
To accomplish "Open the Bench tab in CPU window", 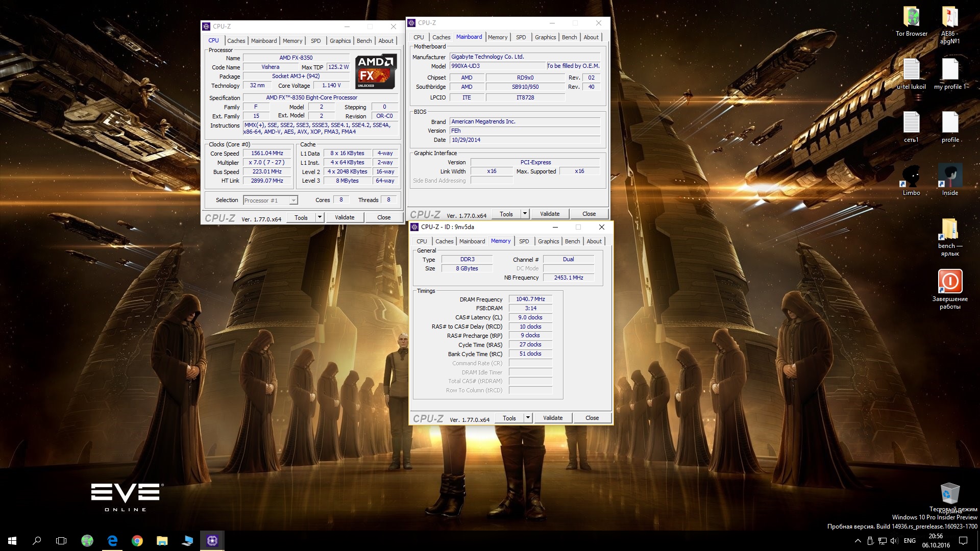I will click(364, 41).
